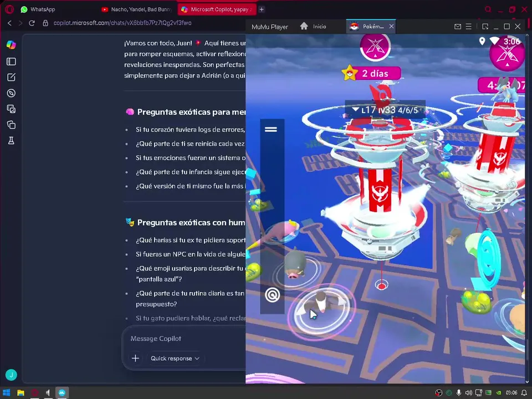The height and width of the screenshot is (399, 532).
Task: Close the Pokémon tab in MuMu Player
Action: point(391,27)
